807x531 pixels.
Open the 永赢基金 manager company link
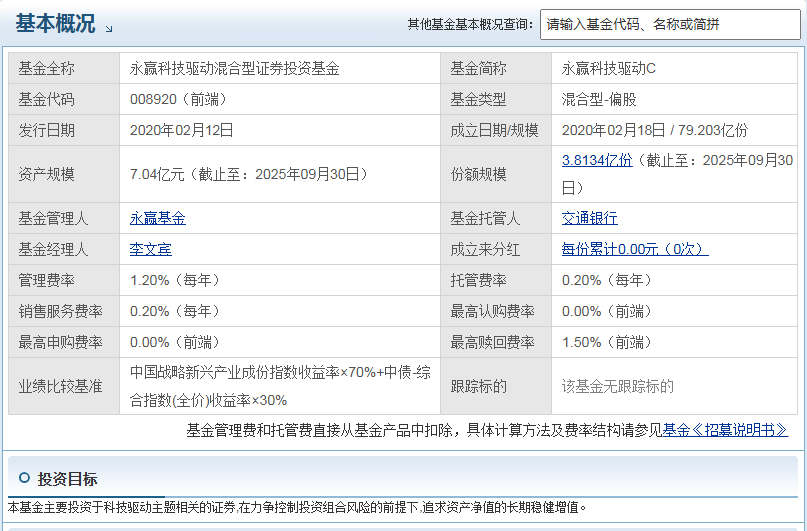[x=157, y=218]
